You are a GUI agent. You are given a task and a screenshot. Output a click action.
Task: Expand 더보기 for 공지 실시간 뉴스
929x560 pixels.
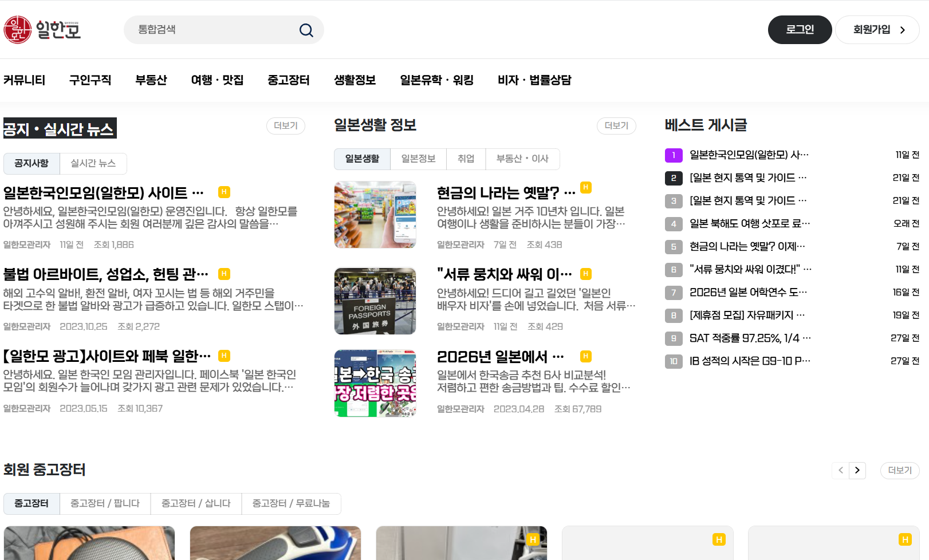pos(285,126)
